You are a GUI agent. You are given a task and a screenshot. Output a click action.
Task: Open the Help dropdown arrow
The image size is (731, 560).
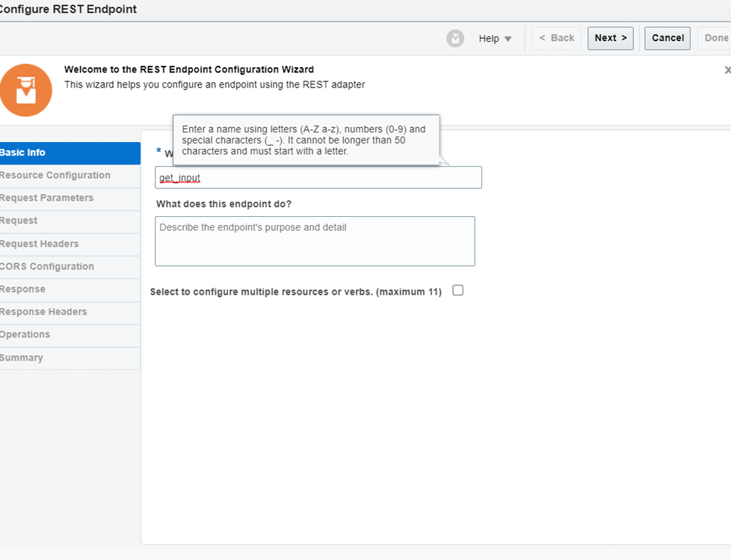point(508,39)
